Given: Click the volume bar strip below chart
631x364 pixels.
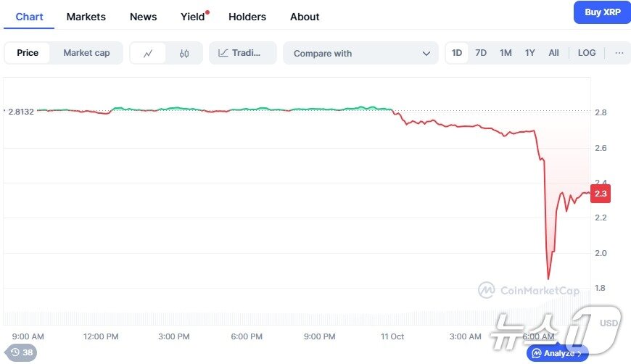Looking at the screenshot, I should pos(290,318).
